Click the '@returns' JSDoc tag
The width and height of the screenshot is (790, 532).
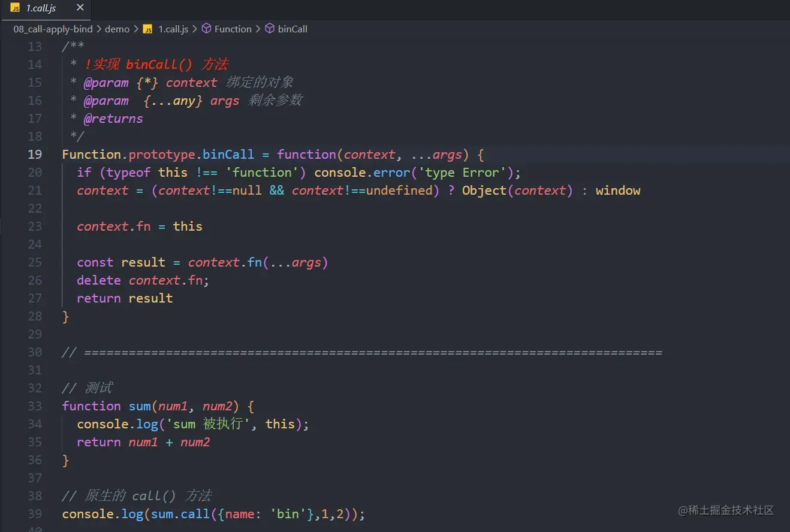point(113,119)
